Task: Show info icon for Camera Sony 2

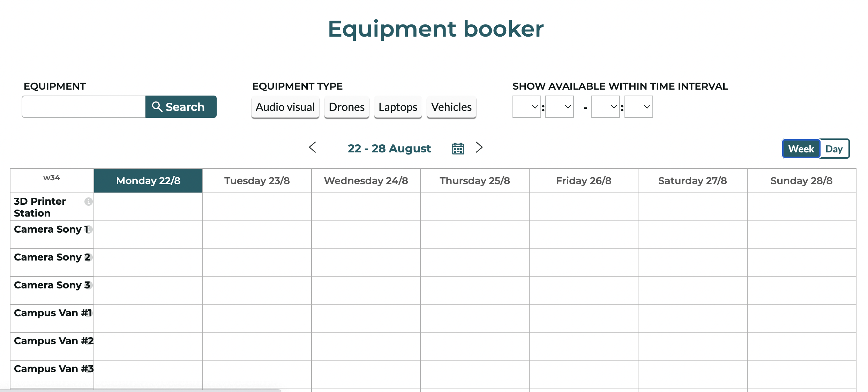Action: click(x=89, y=257)
